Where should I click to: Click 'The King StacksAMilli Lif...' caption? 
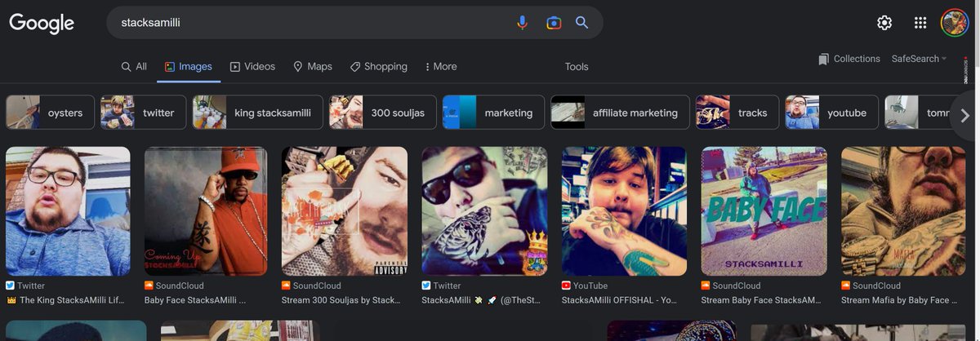[65, 300]
